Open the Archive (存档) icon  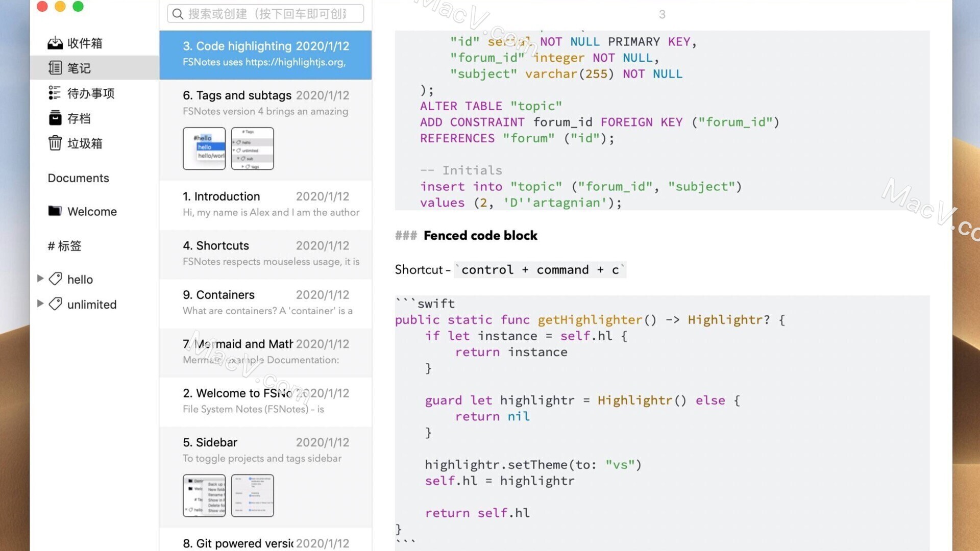[55, 118]
